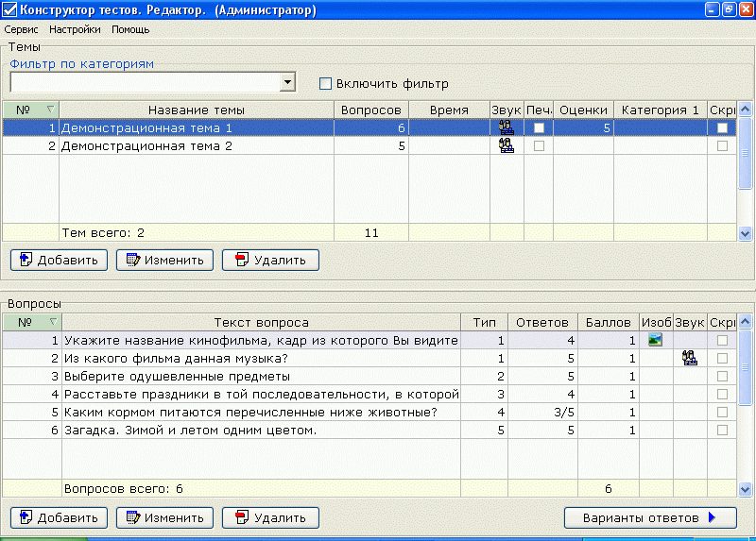Click Добавить button in topics panel

pyautogui.click(x=59, y=260)
